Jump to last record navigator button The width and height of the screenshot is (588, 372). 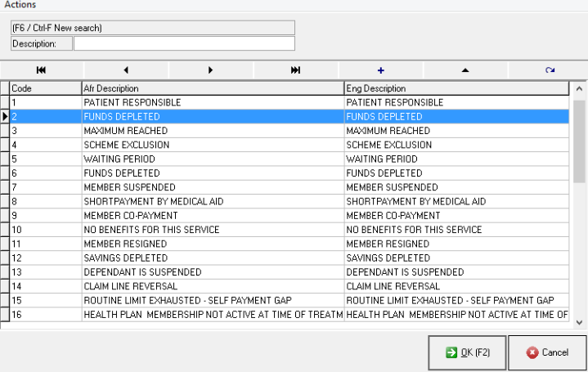(x=295, y=70)
